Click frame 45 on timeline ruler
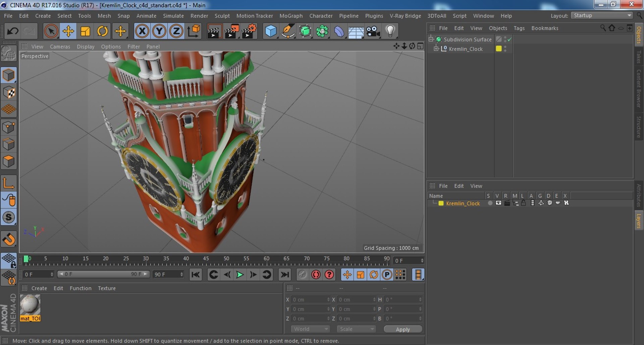 [206, 259]
